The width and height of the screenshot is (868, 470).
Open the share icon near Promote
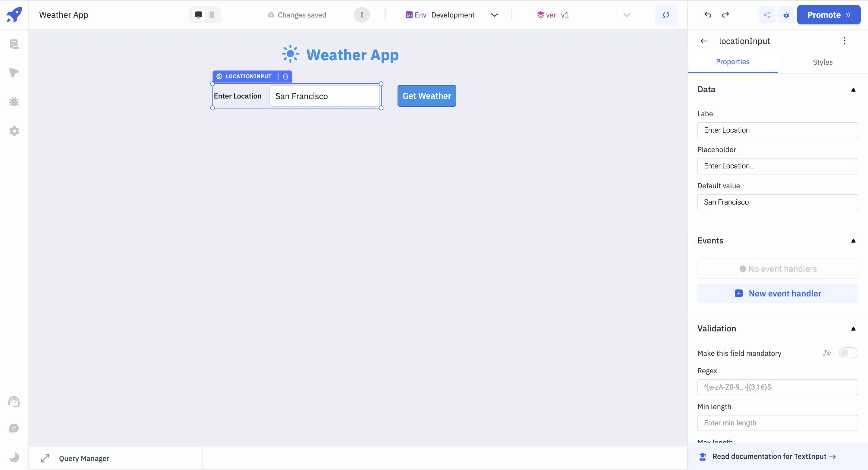(x=767, y=15)
